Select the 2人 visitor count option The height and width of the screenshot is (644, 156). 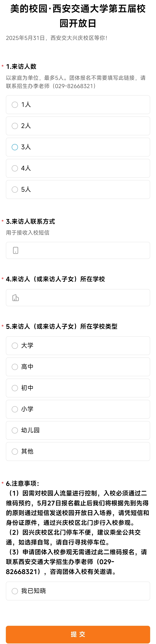tap(78, 126)
